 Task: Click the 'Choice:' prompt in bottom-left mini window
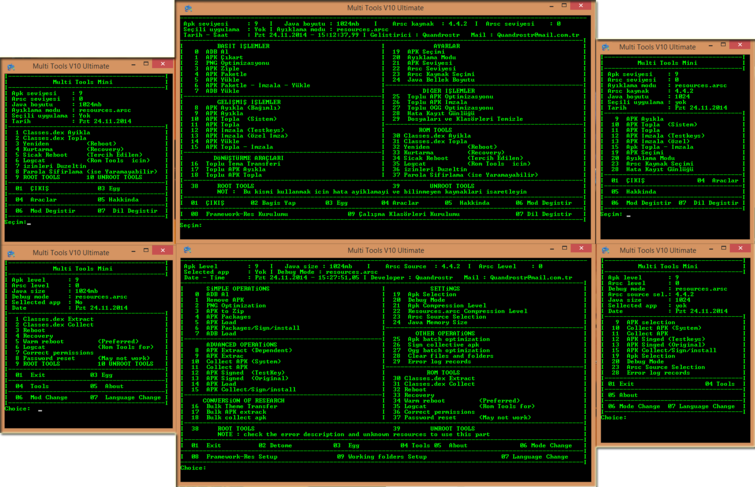tap(17, 409)
